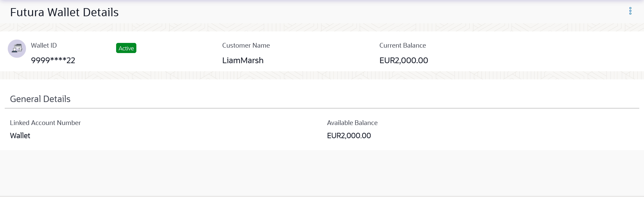The image size is (644, 197).
Task: Select the customer name LiamMarsh
Action: coord(243,60)
